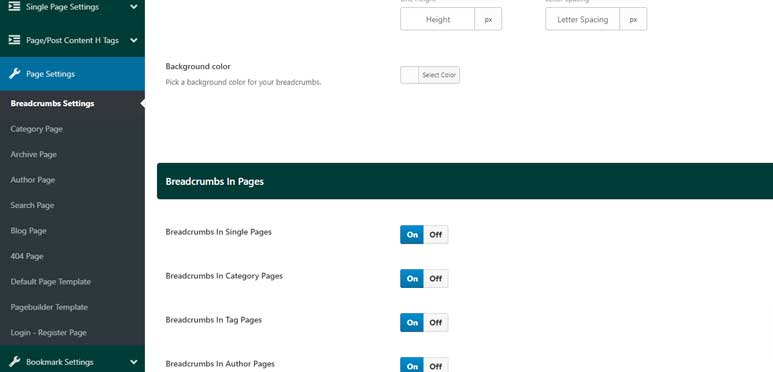This screenshot has width=773, height=372.
Task: Open the Page Settings menu section
Action: 72,74
